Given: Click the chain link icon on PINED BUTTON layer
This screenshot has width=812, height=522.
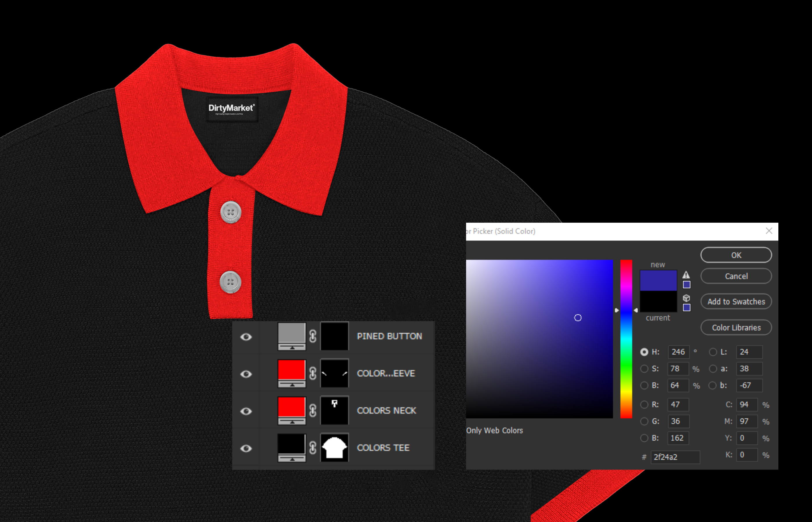Looking at the screenshot, I should [313, 336].
